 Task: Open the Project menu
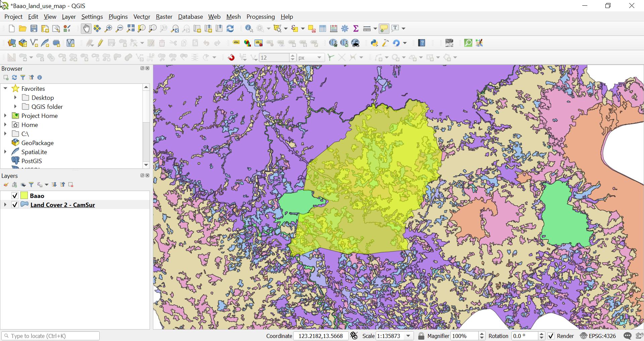pos(13,17)
